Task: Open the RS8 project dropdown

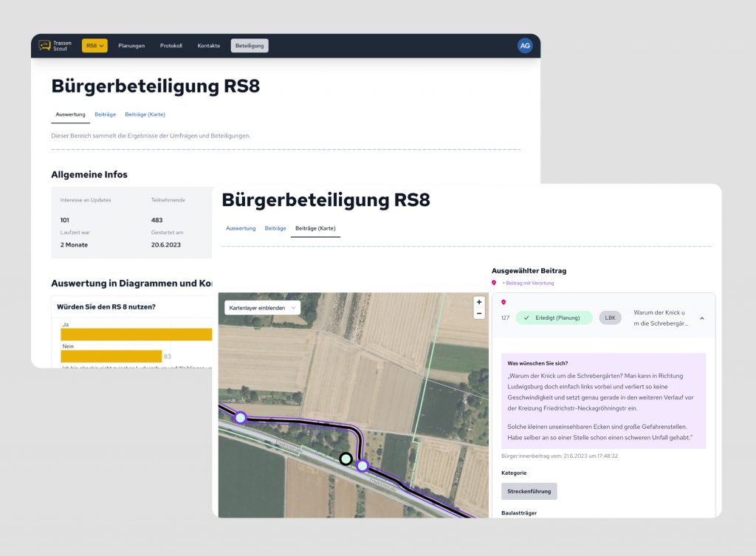Action: pos(93,45)
